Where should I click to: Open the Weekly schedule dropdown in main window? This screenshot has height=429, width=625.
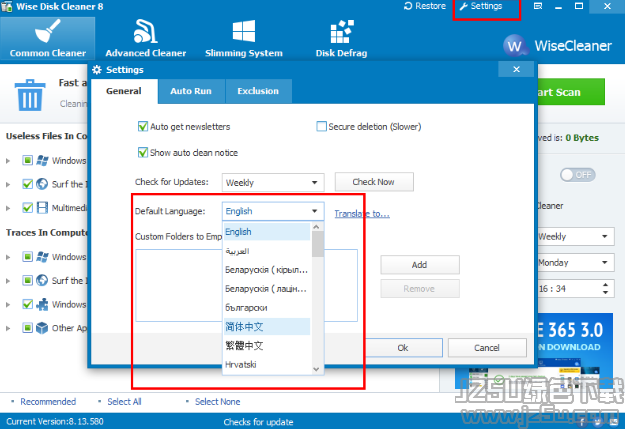pos(575,236)
